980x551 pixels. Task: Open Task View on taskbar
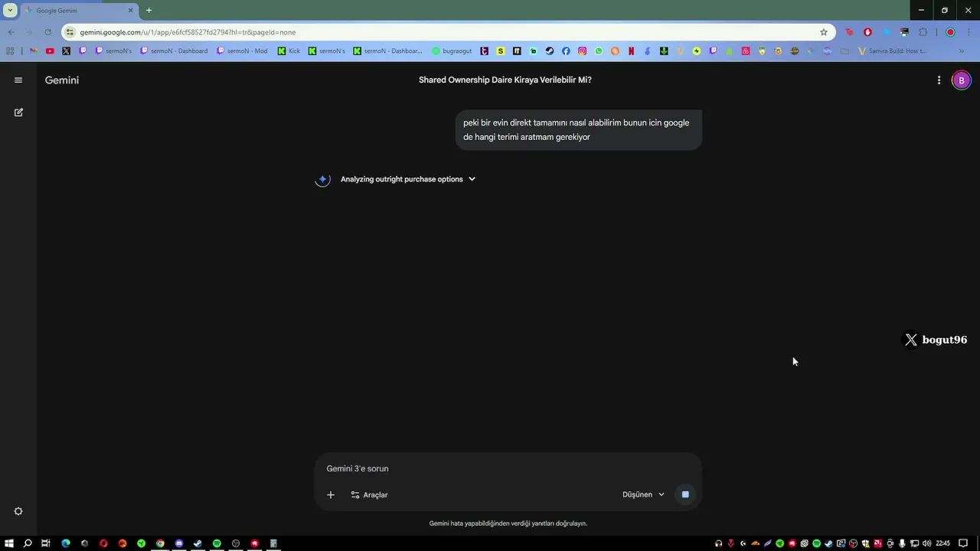46,543
